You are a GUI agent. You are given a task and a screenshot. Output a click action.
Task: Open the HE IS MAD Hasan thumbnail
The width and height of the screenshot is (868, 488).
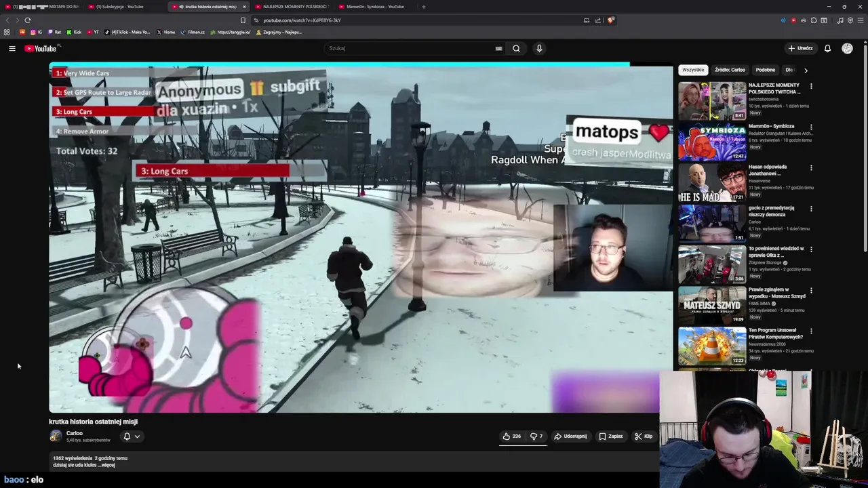[712, 182]
